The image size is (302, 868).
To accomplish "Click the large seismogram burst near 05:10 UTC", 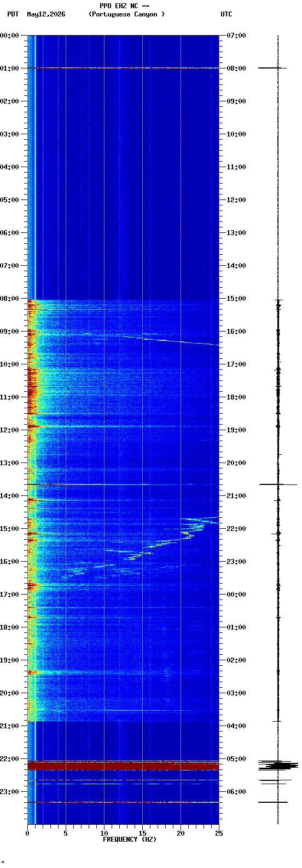I will [x=278, y=766].
